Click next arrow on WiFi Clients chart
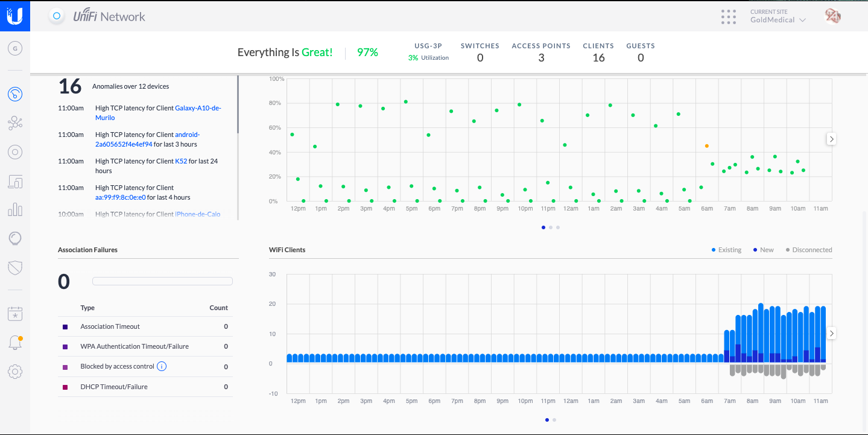The width and height of the screenshot is (868, 435). coord(831,333)
